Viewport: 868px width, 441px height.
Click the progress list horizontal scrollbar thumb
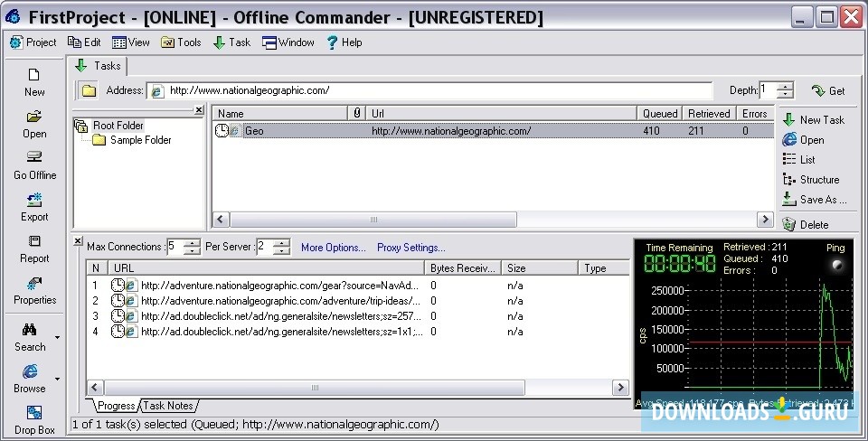(315, 388)
